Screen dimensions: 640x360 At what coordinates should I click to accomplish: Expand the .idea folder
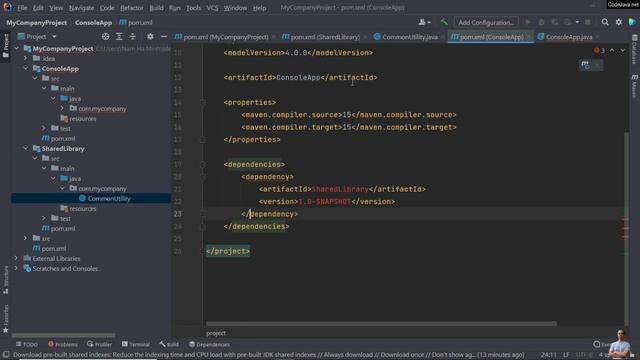pyautogui.click(x=26, y=58)
